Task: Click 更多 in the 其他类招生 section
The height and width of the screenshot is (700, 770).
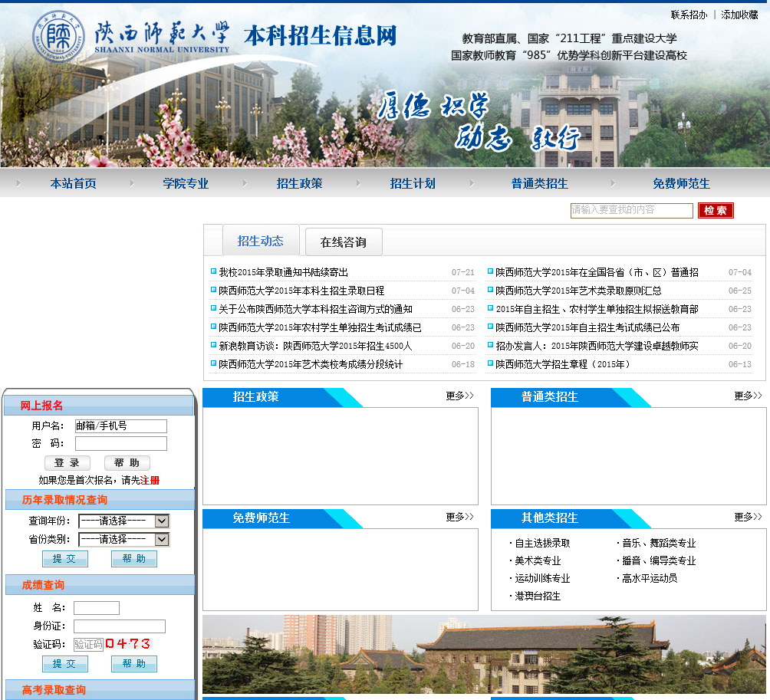Action: click(x=748, y=517)
